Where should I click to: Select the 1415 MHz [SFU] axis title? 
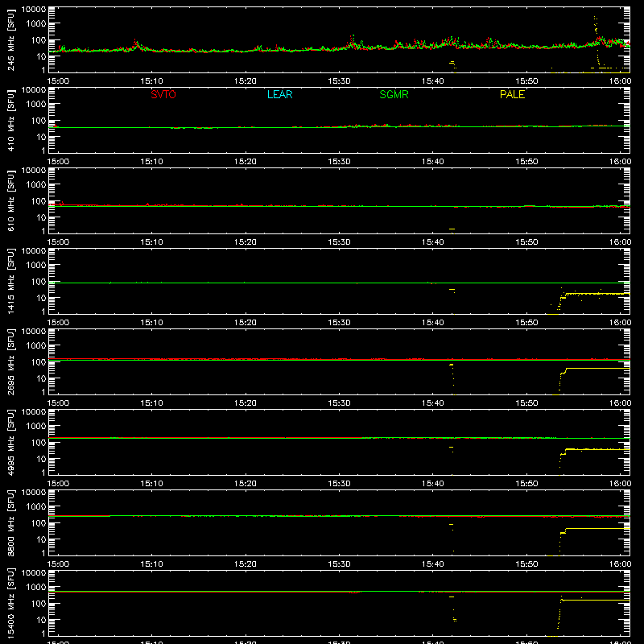pos(11,281)
